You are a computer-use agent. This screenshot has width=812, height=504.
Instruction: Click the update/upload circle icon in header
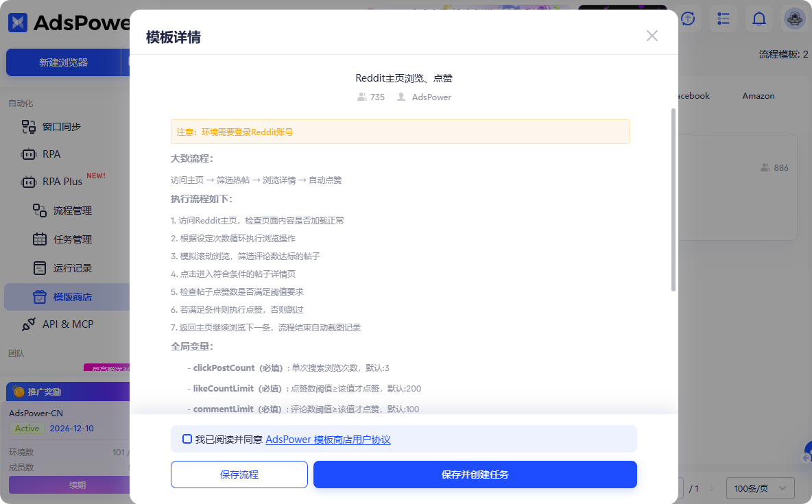[688, 19]
